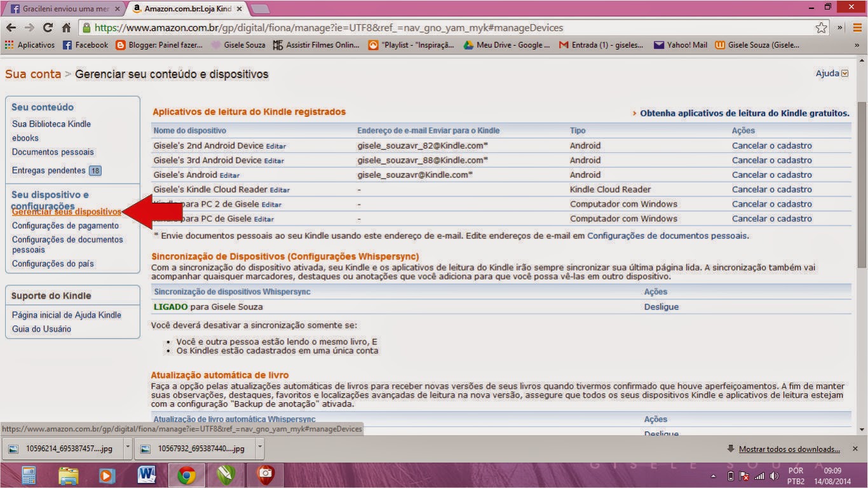This screenshot has height=488, width=868.
Task: Open Configurações do país link
Action: click(x=53, y=264)
